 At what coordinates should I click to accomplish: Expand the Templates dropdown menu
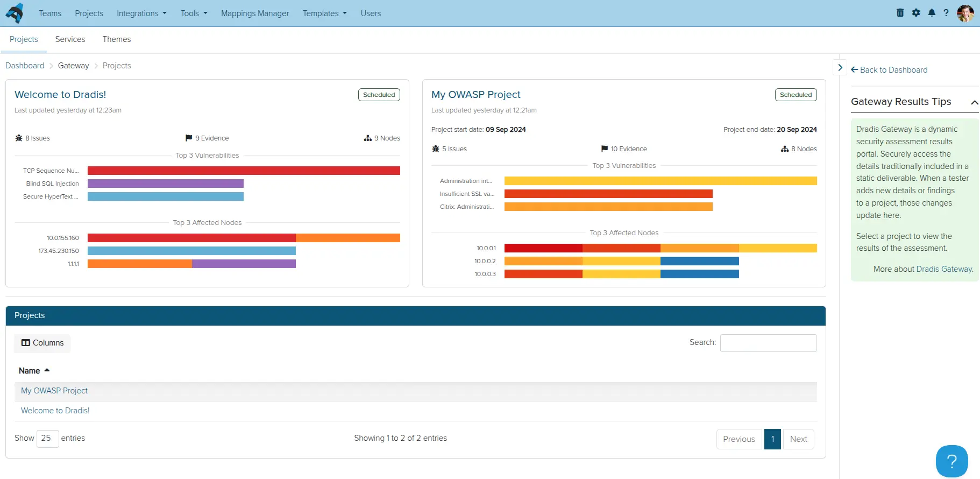(324, 13)
